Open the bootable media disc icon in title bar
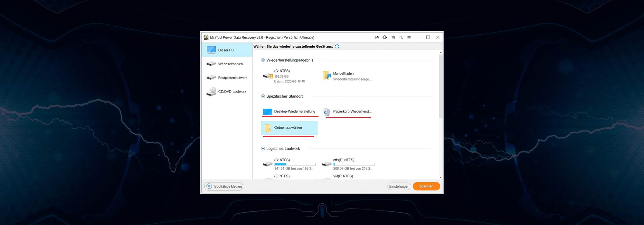The height and width of the screenshot is (225, 644). 377,38
